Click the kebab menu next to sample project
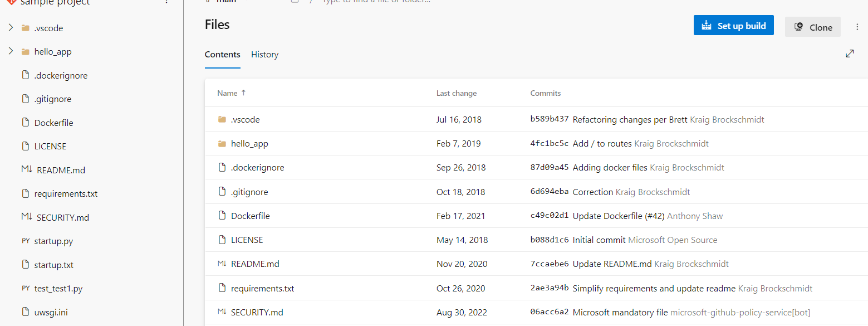This screenshot has height=326, width=868. coord(166,3)
